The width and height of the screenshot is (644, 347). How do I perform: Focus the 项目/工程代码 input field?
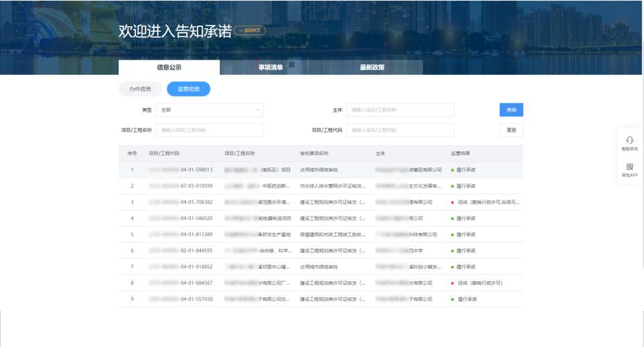click(400, 130)
